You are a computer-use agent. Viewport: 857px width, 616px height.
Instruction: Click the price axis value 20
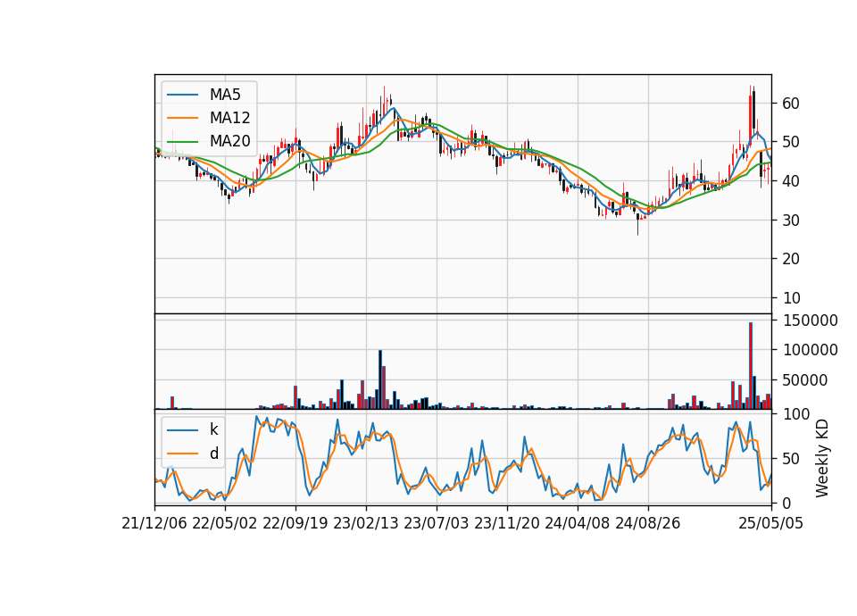pyautogui.click(x=791, y=259)
